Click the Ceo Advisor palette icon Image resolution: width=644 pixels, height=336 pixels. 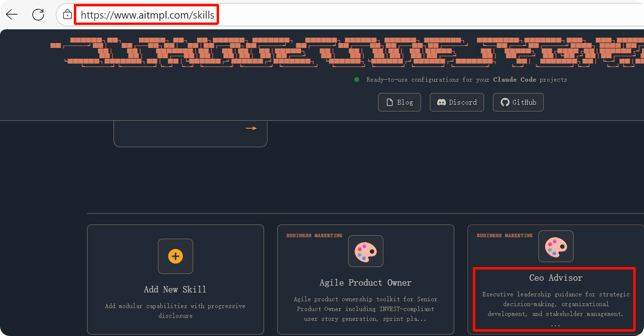click(x=556, y=246)
